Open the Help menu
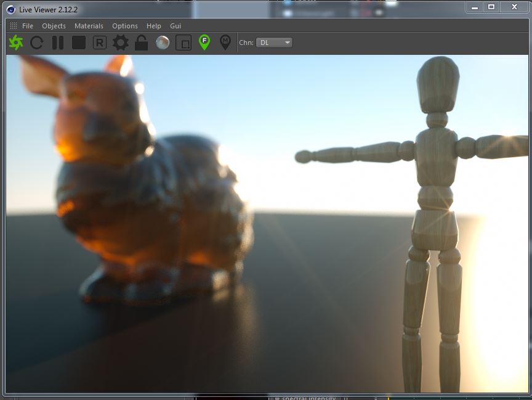 click(x=154, y=26)
